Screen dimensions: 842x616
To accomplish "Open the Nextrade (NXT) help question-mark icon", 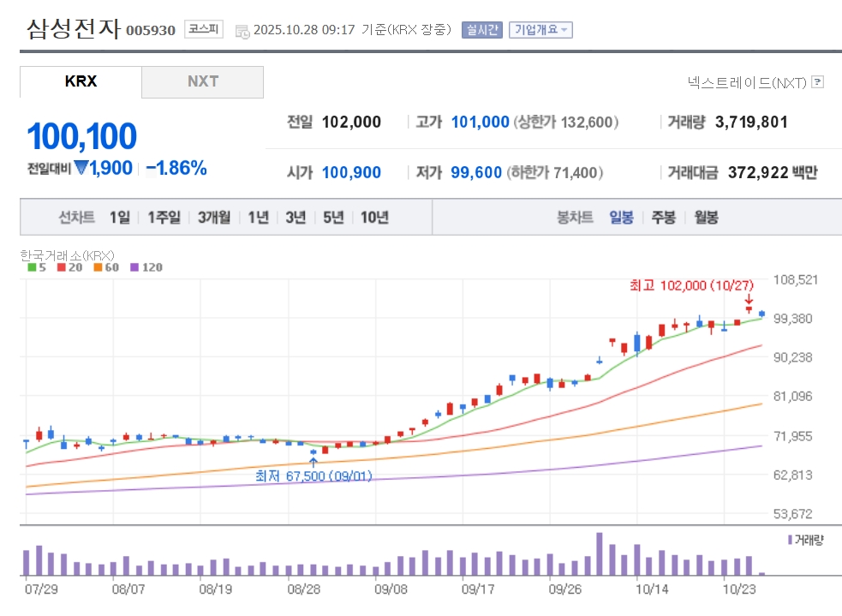I will point(817,82).
